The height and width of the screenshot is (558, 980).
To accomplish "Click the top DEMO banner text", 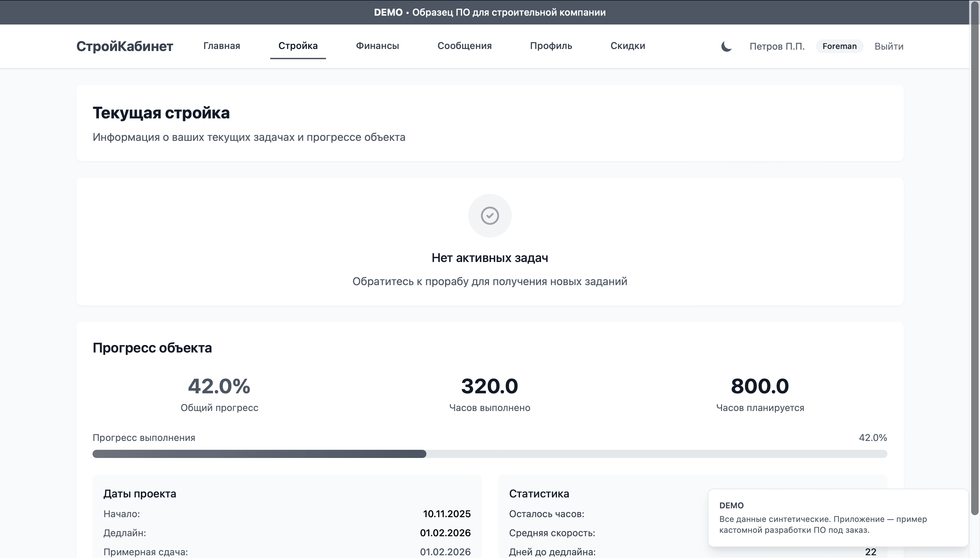I will pyautogui.click(x=489, y=12).
